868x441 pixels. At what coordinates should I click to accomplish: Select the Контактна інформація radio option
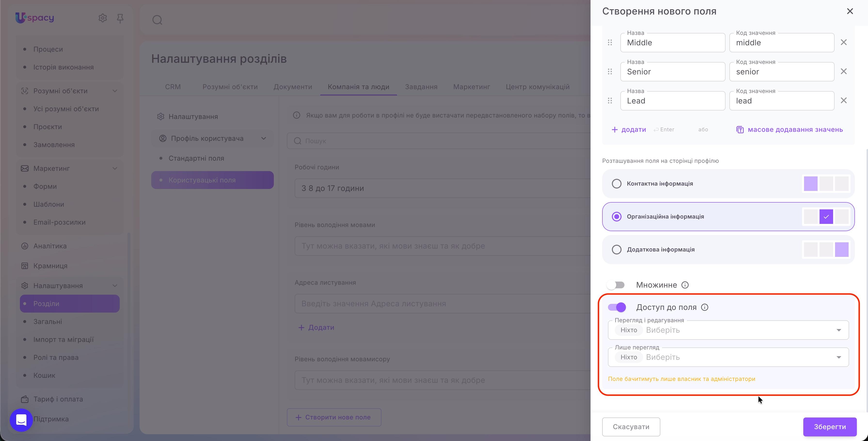pos(617,184)
